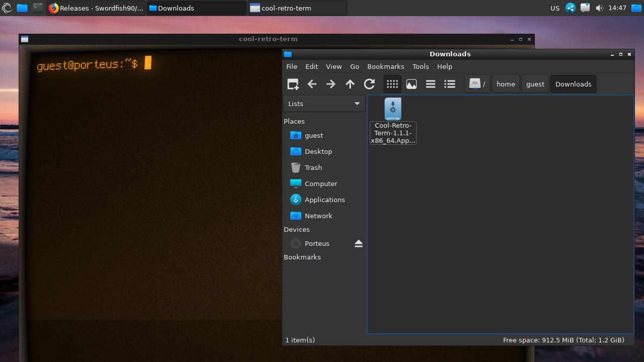Eject the Porteus device
This screenshot has height=362, width=644.
click(359, 243)
